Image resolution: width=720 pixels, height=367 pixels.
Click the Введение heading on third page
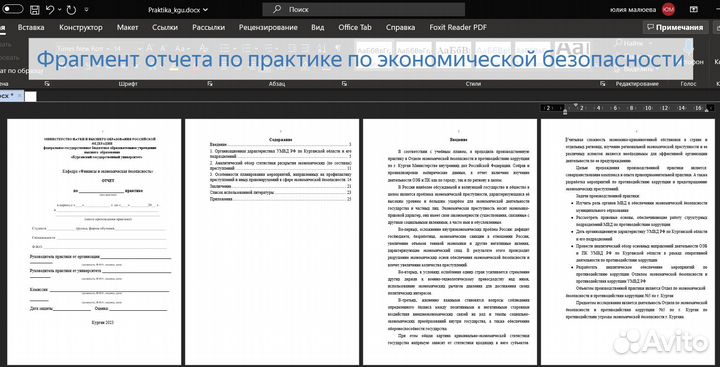pos(458,139)
